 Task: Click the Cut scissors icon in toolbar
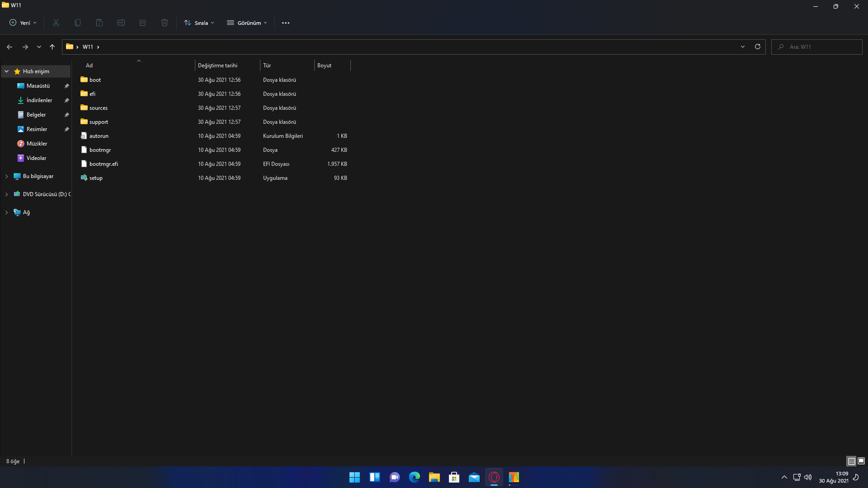[56, 23]
